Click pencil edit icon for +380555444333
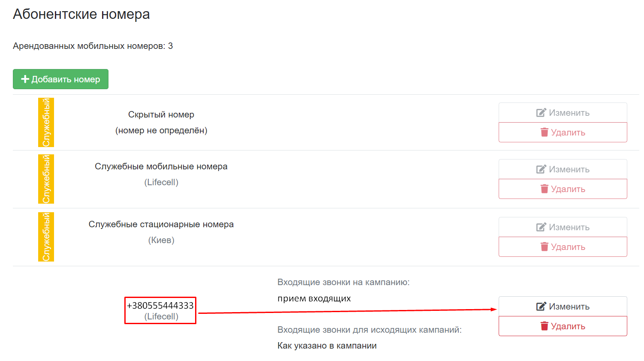 (541, 307)
